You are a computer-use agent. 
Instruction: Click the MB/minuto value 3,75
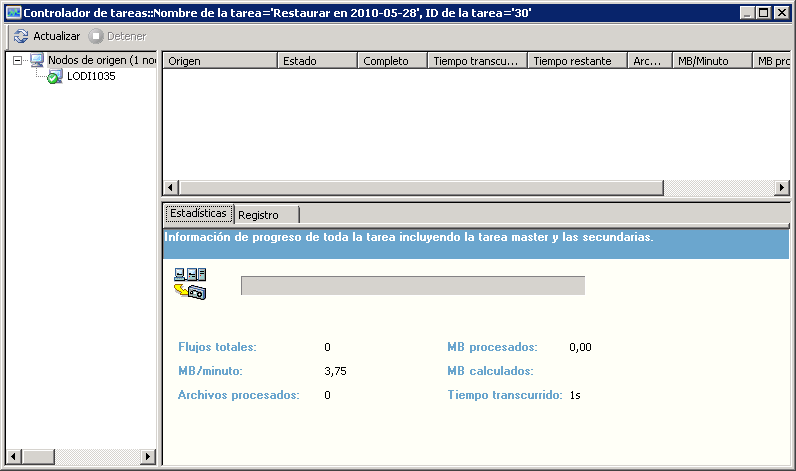(x=336, y=371)
